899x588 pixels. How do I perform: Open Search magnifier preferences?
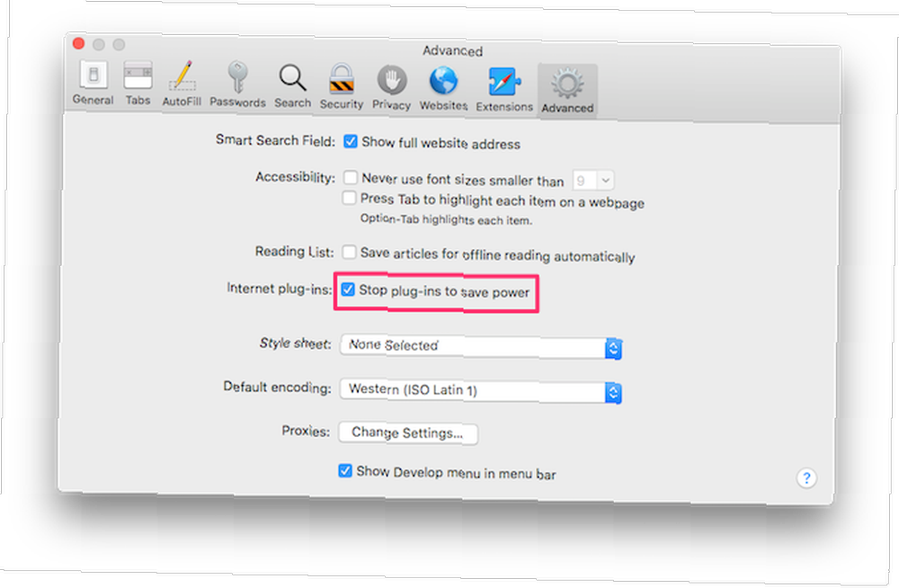click(x=292, y=86)
